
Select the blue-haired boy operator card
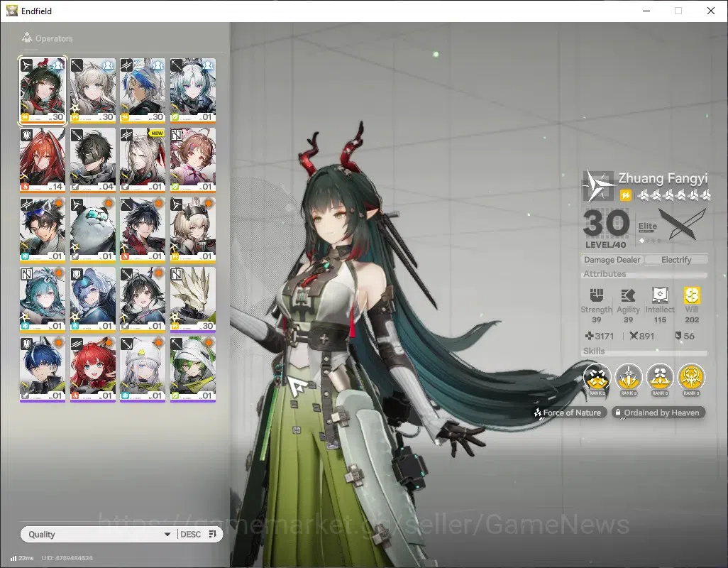click(43, 369)
